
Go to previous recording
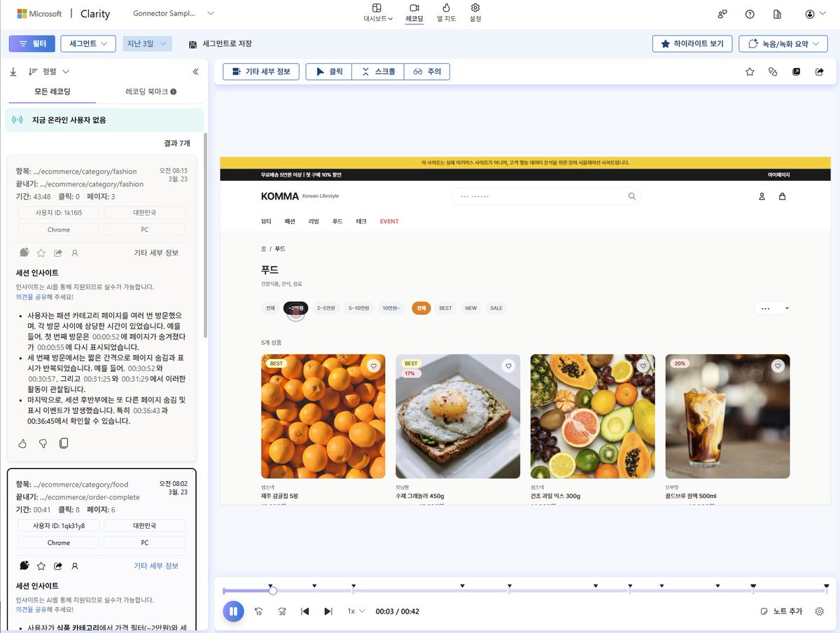(x=304, y=611)
